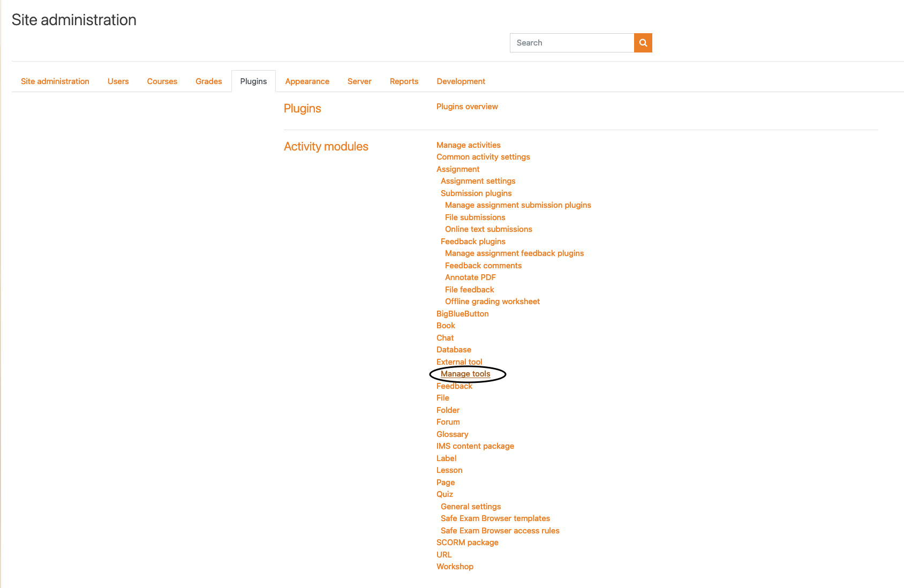Screen dimensions: 904x588
Task: Click the orange search magnifier button
Action: (643, 43)
